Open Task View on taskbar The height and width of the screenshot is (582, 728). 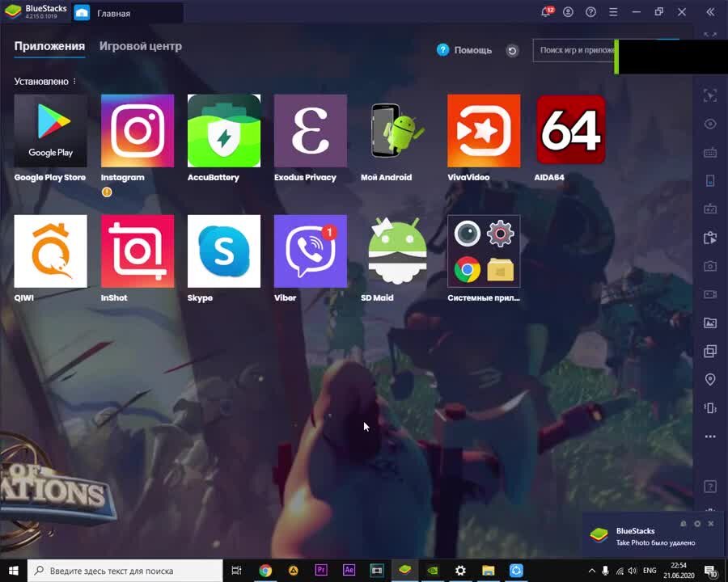[236, 571]
